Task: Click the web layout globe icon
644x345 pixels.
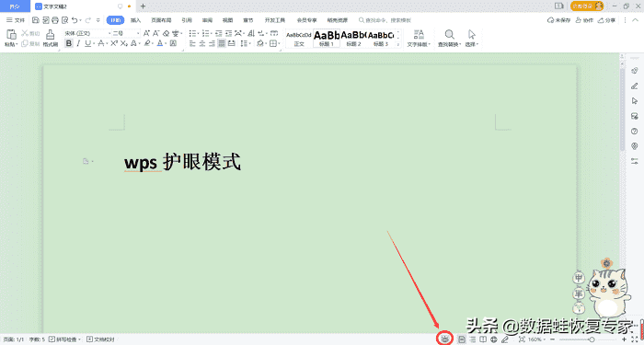Action: point(494,339)
